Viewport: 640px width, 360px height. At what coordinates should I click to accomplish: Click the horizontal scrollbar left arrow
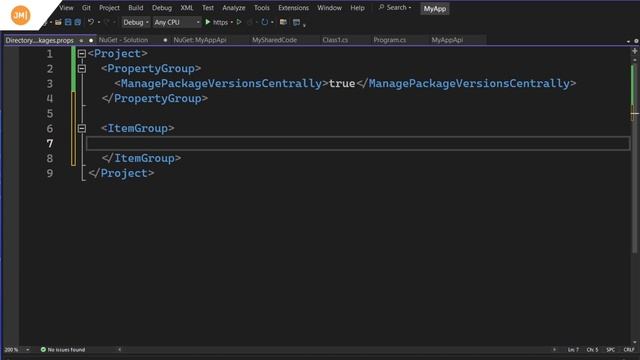pyautogui.click(x=120, y=349)
